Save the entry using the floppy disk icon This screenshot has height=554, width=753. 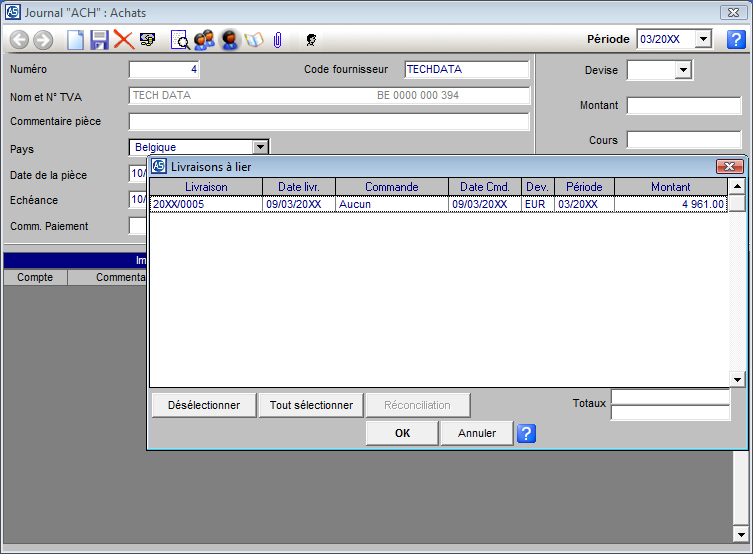pyautogui.click(x=99, y=40)
